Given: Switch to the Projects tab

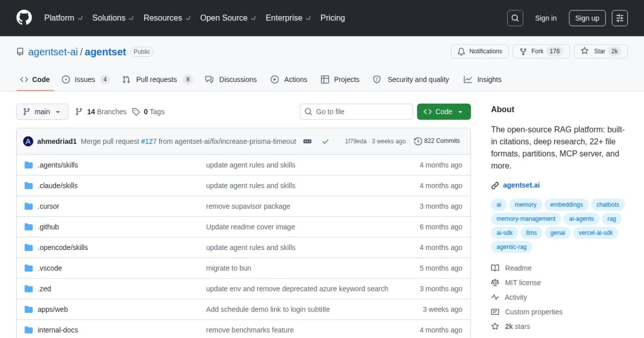Looking at the screenshot, I should point(340,79).
